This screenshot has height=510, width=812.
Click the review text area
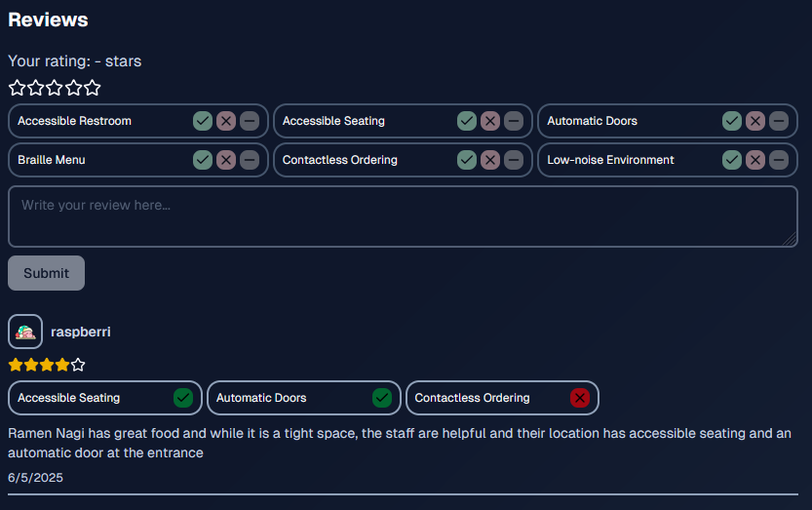[x=403, y=216]
